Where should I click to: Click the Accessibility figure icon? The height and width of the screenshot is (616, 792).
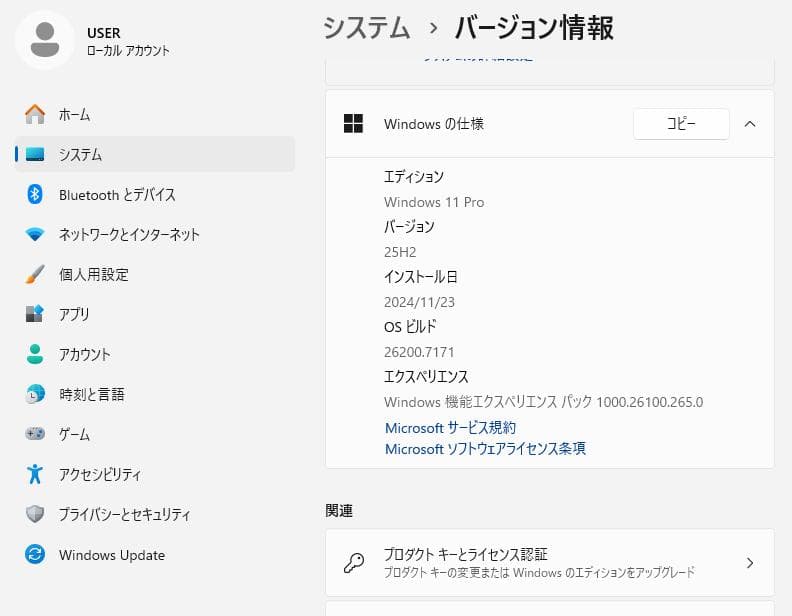(35, 474)
